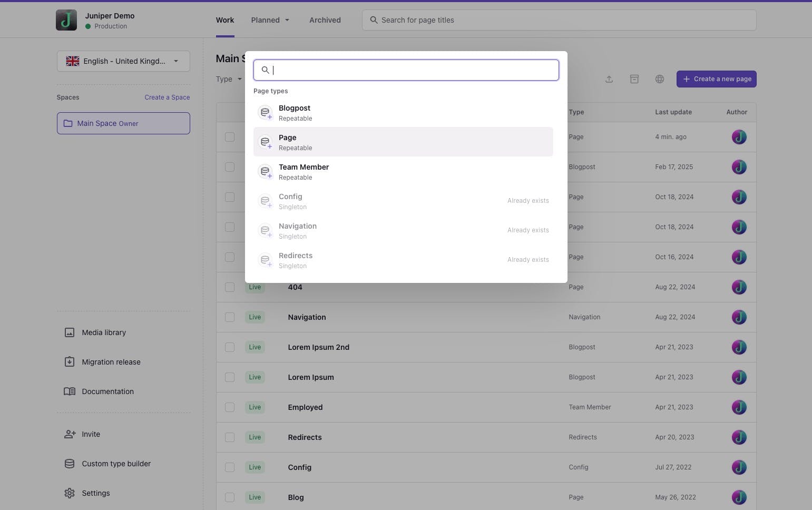Click the archive box icon
This screenshot has width=812, height=510.
tap(634, 79)
